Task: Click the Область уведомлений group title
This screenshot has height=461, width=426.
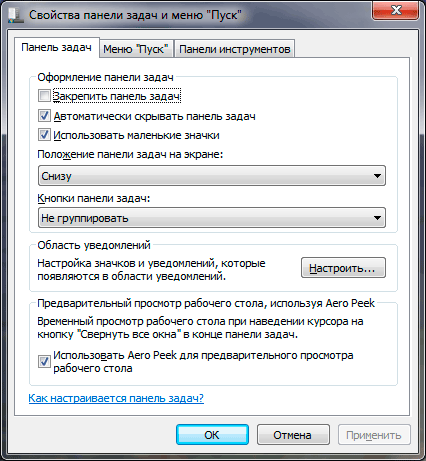Action: point(94,245)
